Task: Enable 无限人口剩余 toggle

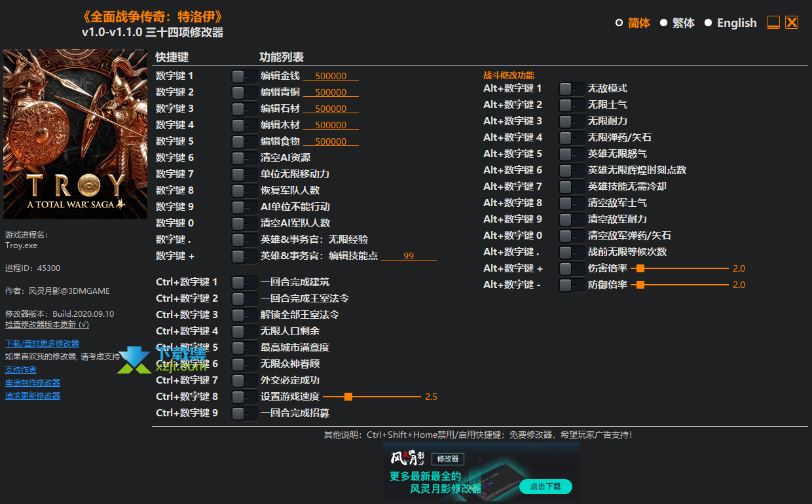Action: point(244,331)
